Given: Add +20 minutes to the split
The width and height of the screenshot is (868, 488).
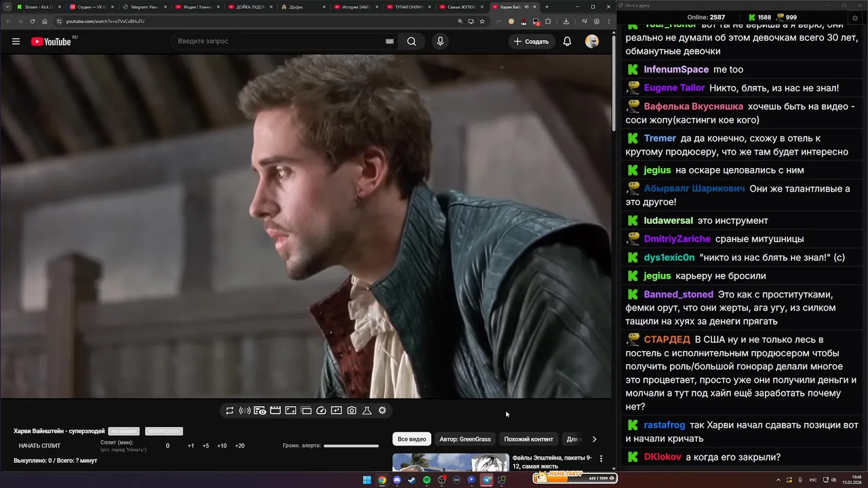Looking at the screenshot, I should pos(239,446).
